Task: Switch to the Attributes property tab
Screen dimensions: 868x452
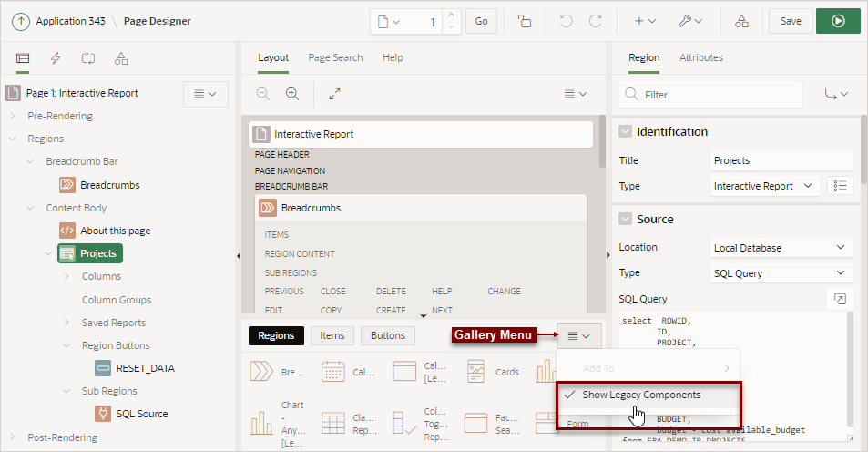Action: tap(700, 57)
